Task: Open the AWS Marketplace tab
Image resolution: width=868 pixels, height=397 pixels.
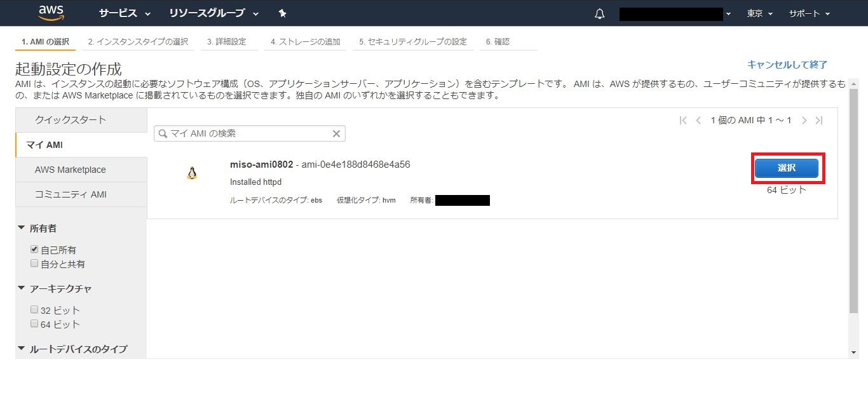Action: 71,170
